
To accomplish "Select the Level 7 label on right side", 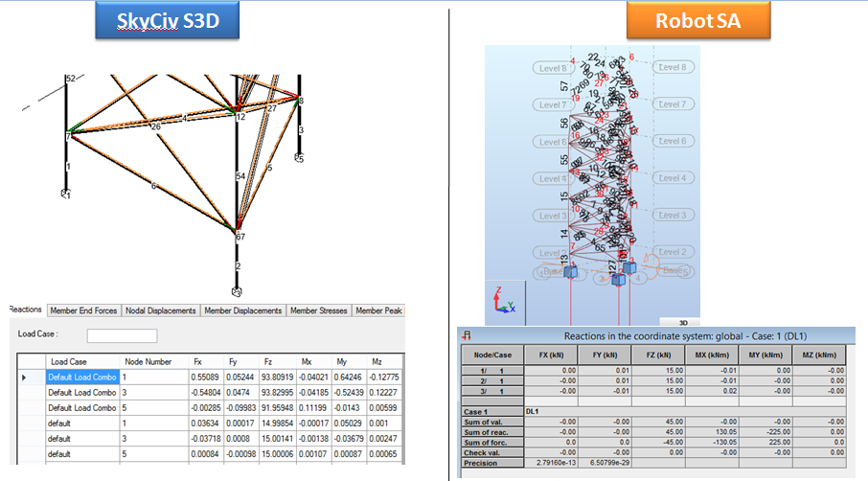I will click(673, 104).
